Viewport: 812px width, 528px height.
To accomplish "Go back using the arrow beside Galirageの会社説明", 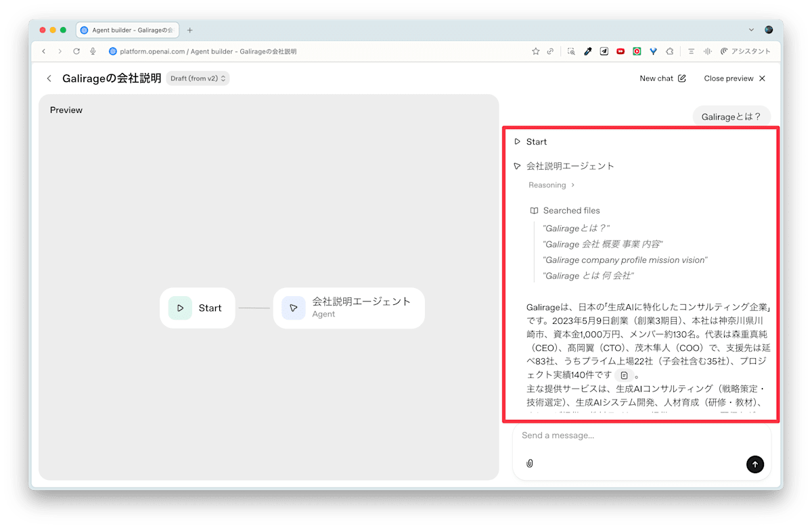I will [x=49, y=78].
